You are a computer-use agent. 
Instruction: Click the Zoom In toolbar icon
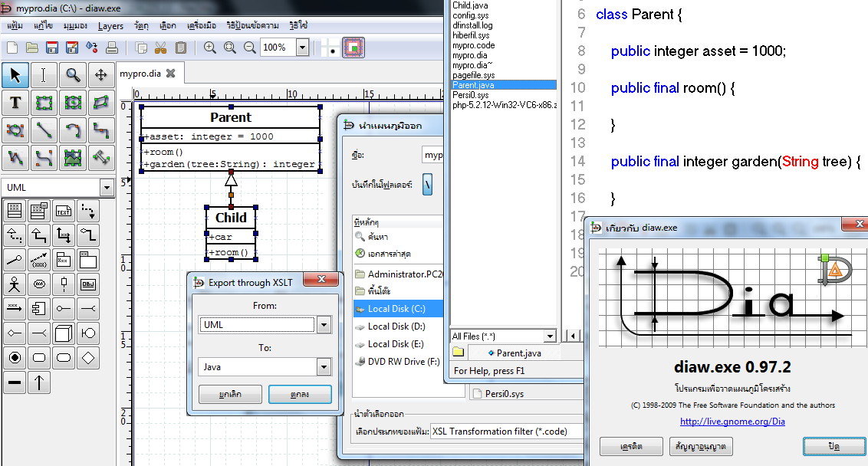tap(210, 48)
